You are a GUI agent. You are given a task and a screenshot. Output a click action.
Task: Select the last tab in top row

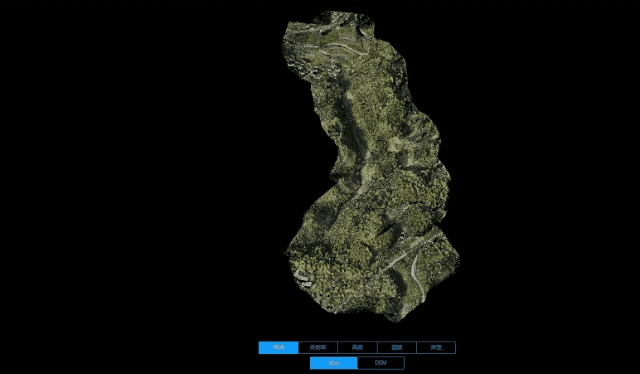(x=436, y=347)
